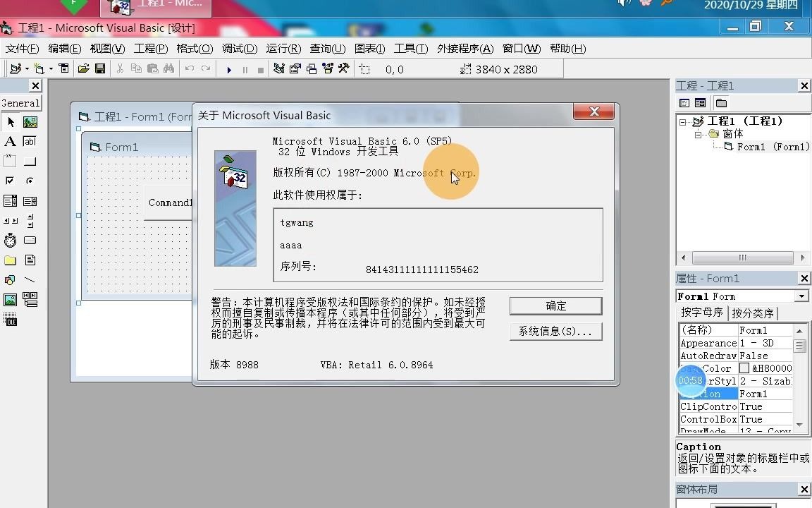Click the Save toolbar icon
Screen dimensions: 812x508
pos(101,68)
